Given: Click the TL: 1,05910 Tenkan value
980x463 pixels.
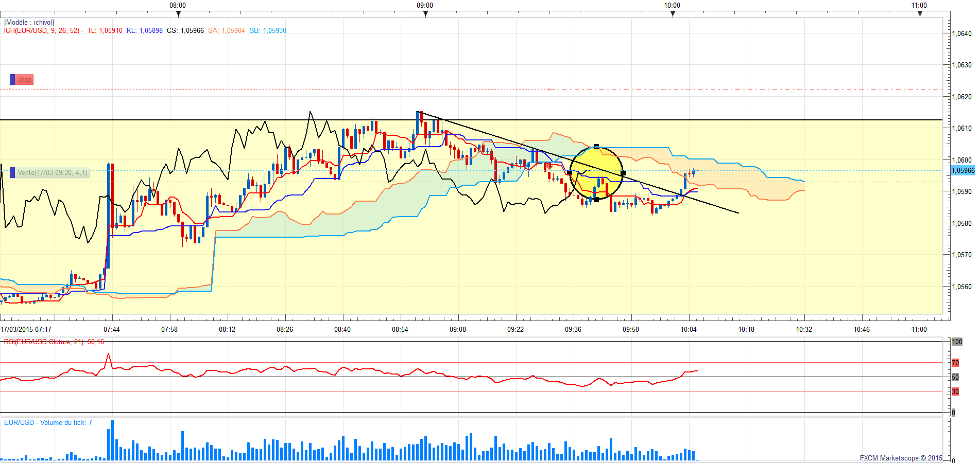Looking at the screenshot, I should point(105,31).
